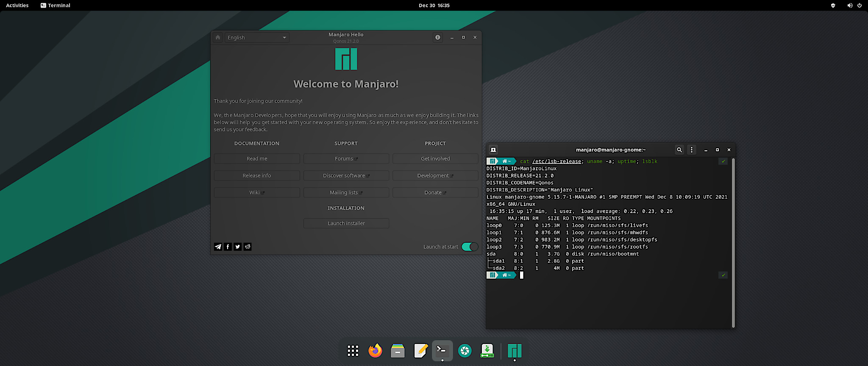Launch Firefox from the dock

375,351
